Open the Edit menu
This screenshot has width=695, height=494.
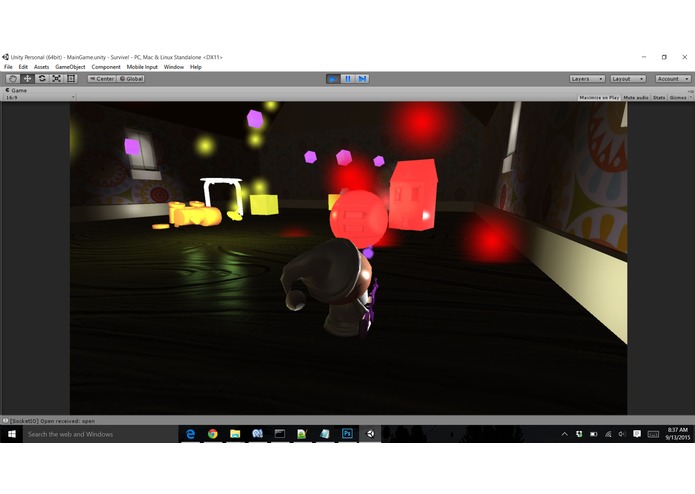click(x=23, y=67)
